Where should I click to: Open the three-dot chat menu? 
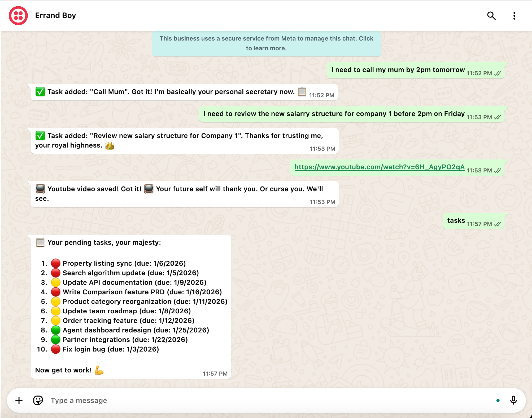point(514,16)
